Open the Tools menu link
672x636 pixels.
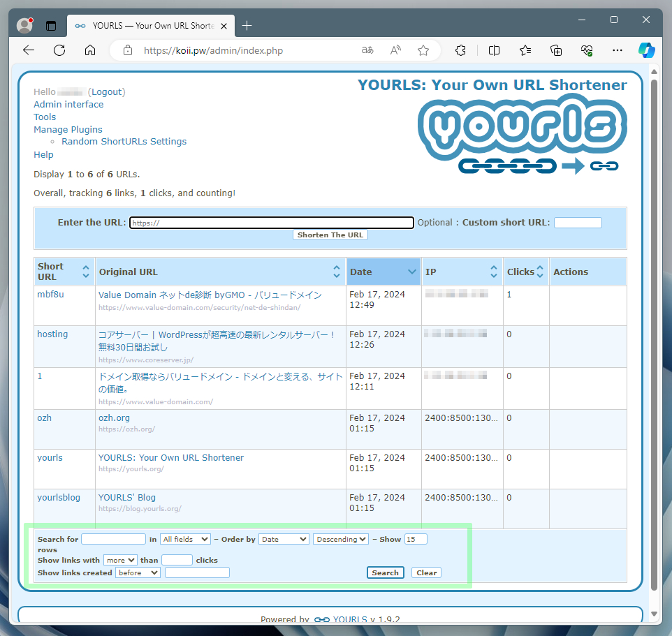click(45, 117)
